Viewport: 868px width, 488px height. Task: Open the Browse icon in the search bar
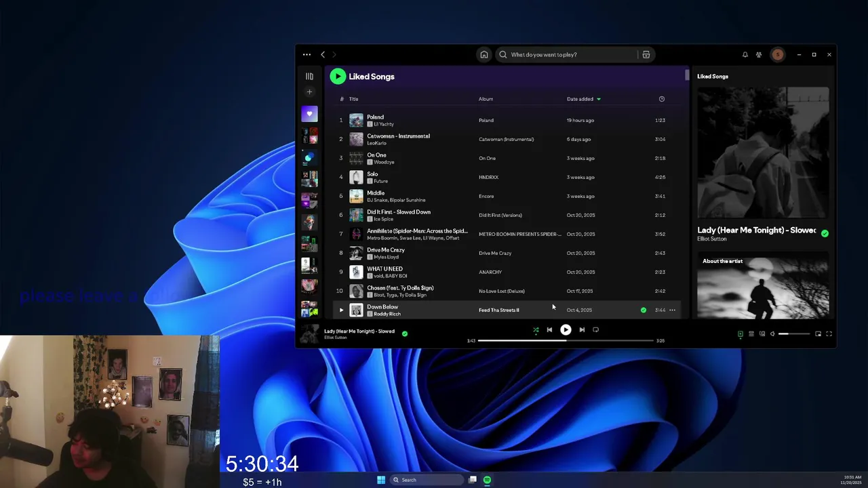646,54
